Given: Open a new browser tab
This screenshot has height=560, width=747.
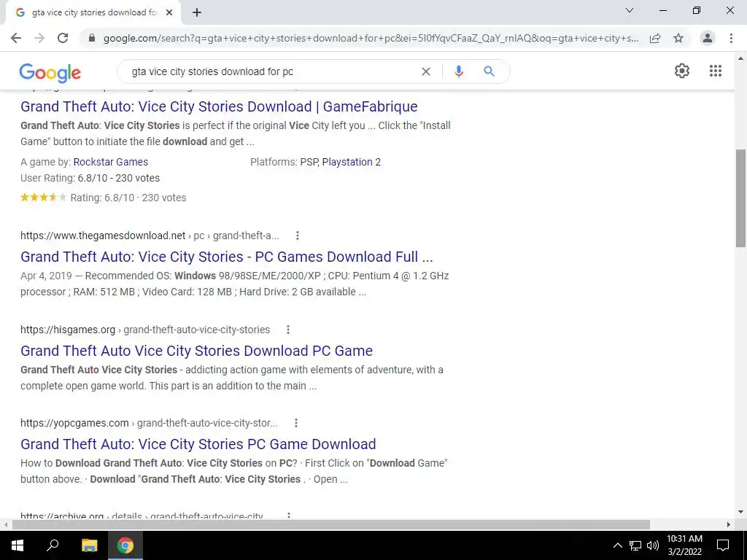Looking at the screenshot, I should click(197, 12).
